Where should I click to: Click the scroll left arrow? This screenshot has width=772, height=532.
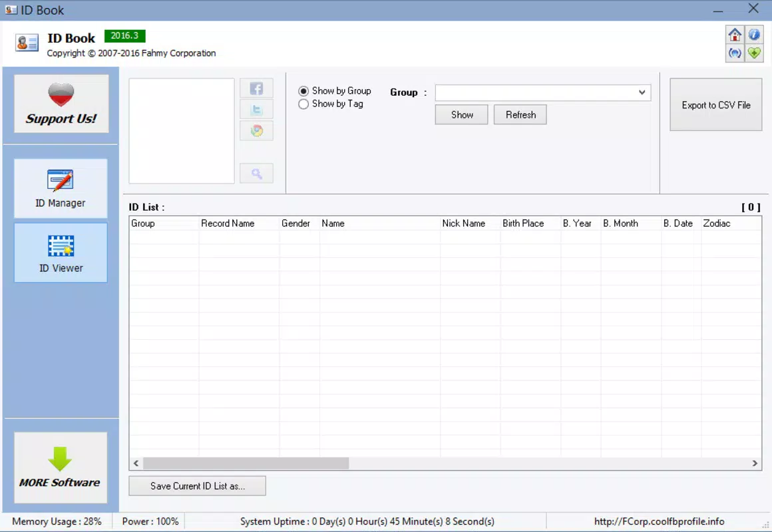click(x=136, y=463)
